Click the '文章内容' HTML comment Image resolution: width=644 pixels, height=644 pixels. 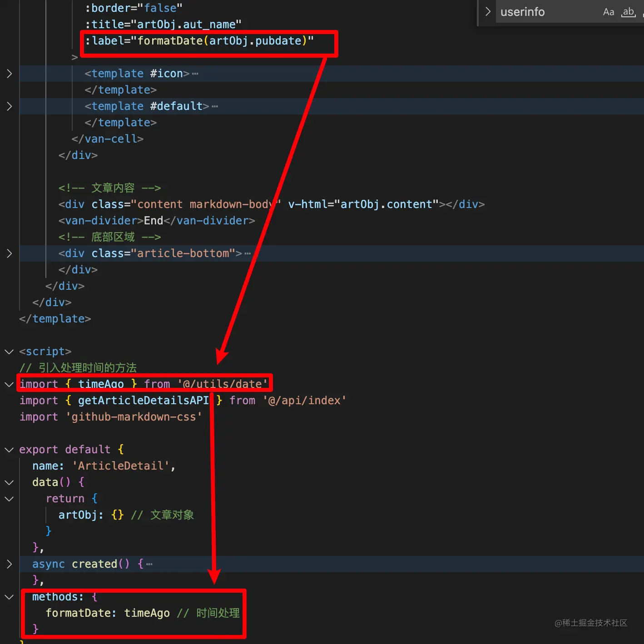110,188
